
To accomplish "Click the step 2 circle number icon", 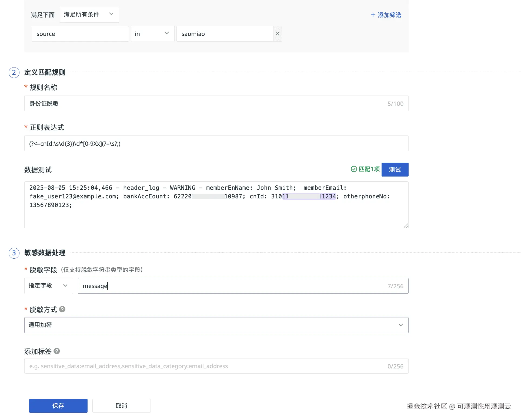I will click(x=14, y=73).
